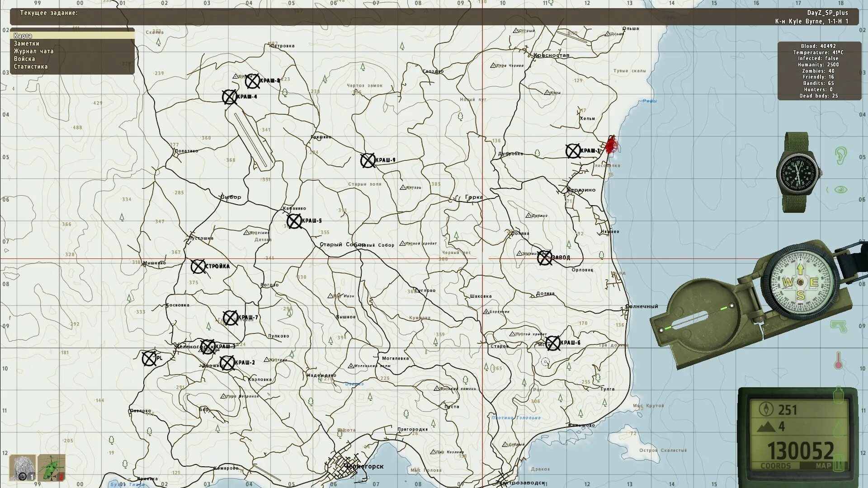Select the КРАШ-5 crash marker
This screenshot has height=488, width=868.
(294, 221)
